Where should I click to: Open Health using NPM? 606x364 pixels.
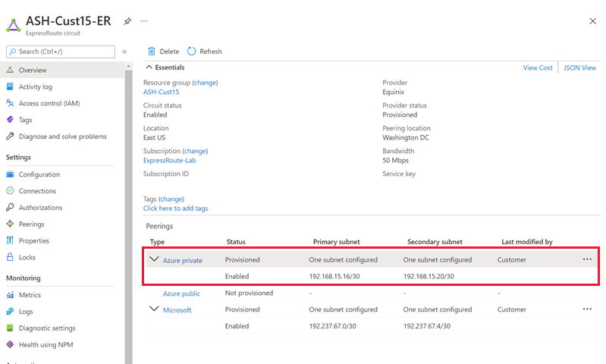pyautogui.click(x=46, y=345)
